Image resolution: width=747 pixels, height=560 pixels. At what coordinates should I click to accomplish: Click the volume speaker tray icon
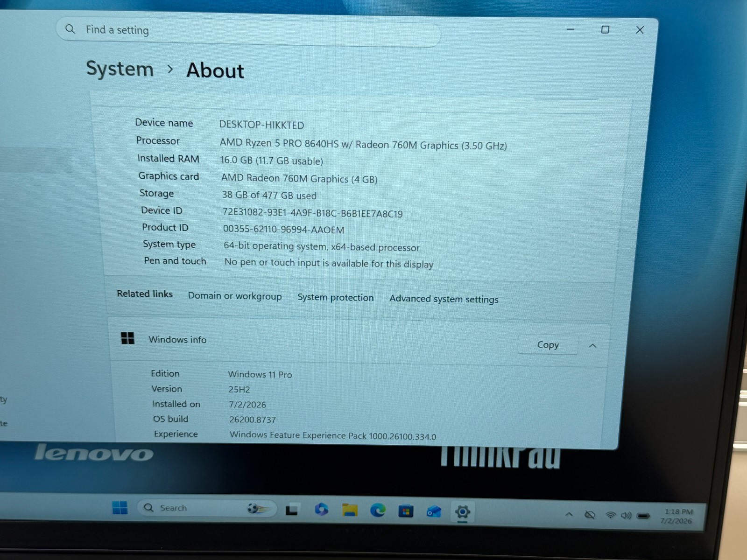pyautogui.click(x=626, y=515)
